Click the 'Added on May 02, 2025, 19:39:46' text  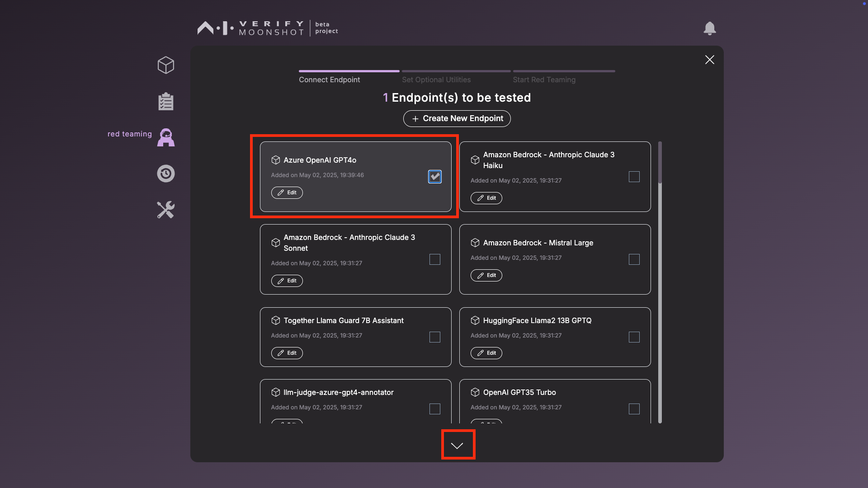tap(317, 175)
